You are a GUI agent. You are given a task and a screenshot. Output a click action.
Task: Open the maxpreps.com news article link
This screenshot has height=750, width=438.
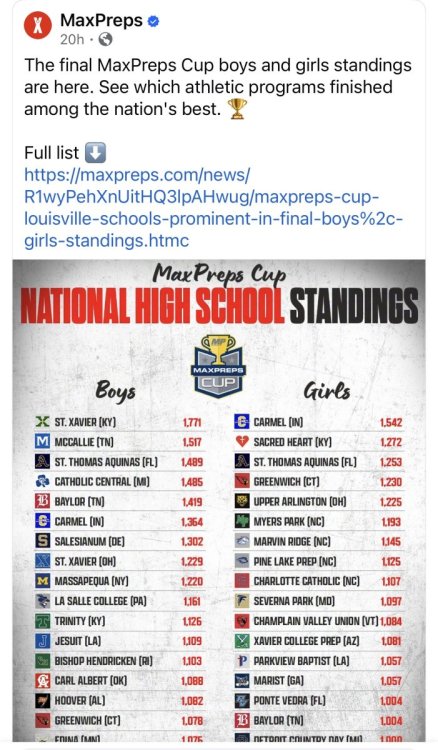(213, 208)
